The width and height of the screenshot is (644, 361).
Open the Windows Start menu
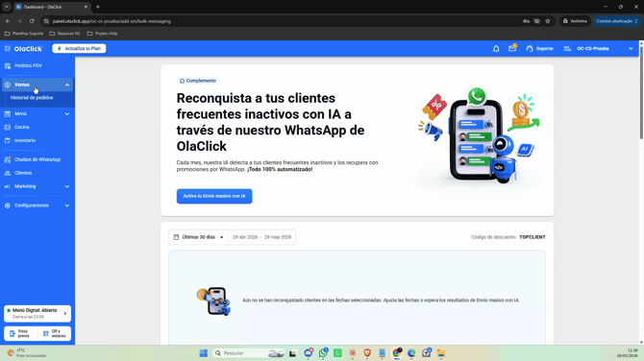[x=204, y=353]
